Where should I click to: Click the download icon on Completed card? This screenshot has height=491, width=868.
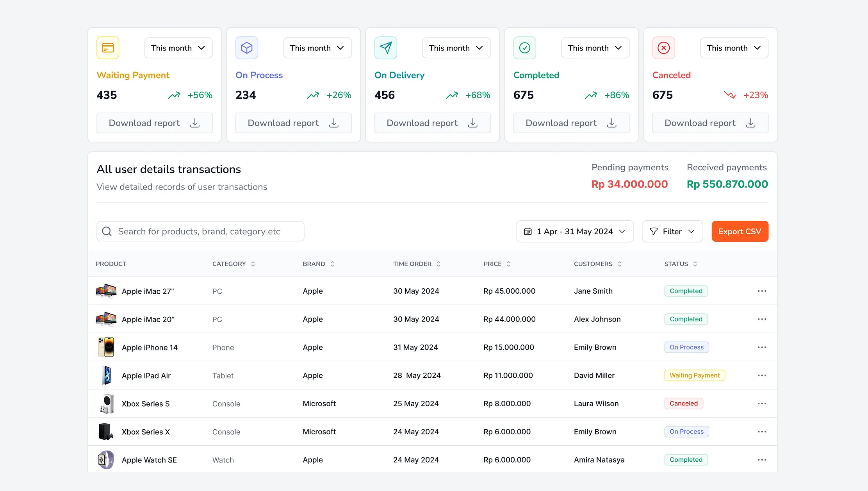coord(611,123)
